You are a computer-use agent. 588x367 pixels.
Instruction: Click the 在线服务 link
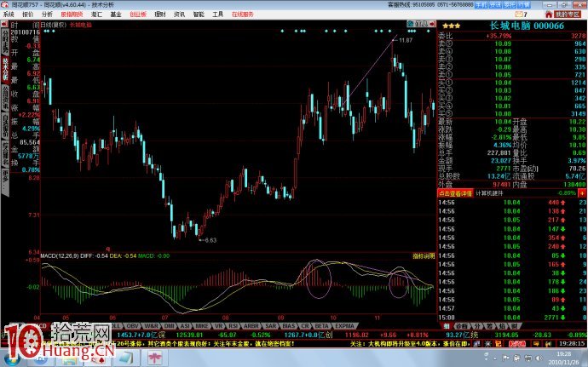pyautogui.click(x=244, y=14)
